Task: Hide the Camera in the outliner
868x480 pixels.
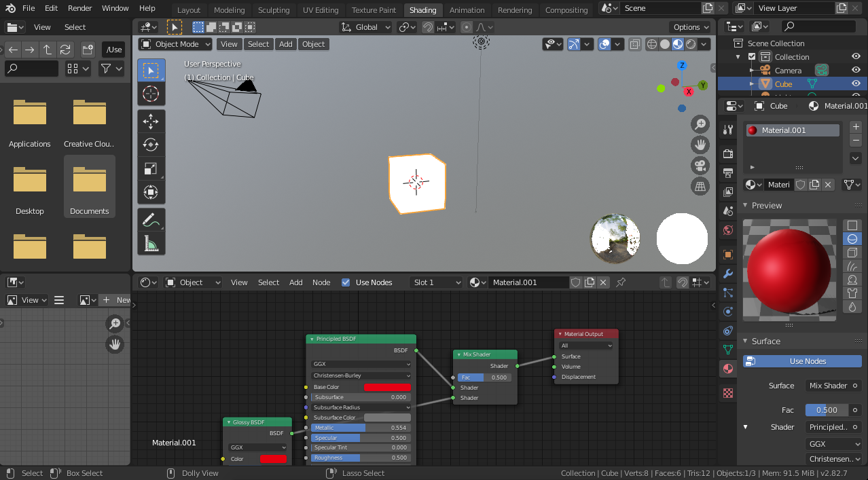Action: pyautogui.click(x=856, y=71)
